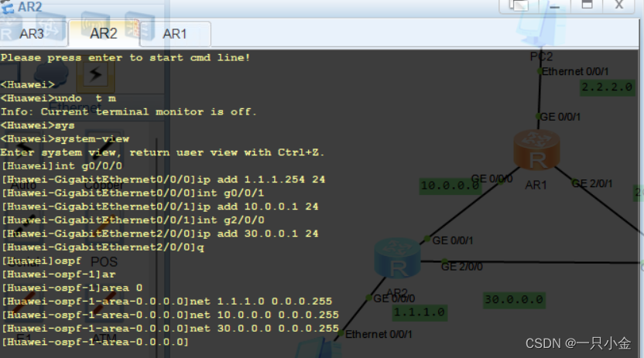Click the 'net 1.1.1.0 0.0.0.255' line
Image resolution: width=644 pixels, height=358 pixels.
click(x=166, y=302)
